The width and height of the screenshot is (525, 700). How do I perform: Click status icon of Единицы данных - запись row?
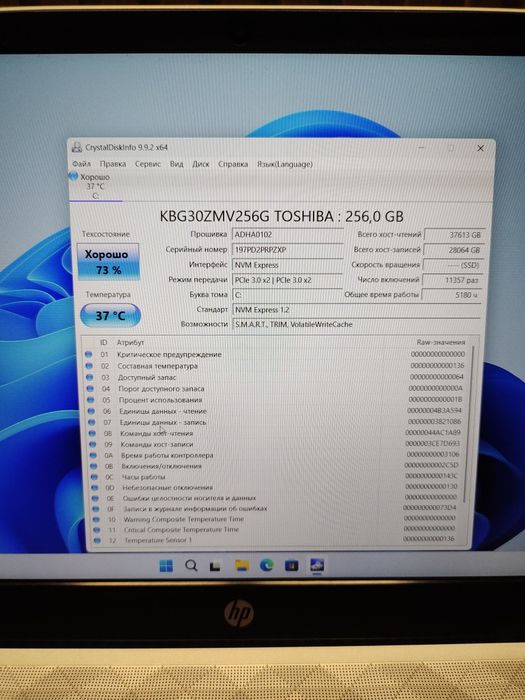(92, 422)
